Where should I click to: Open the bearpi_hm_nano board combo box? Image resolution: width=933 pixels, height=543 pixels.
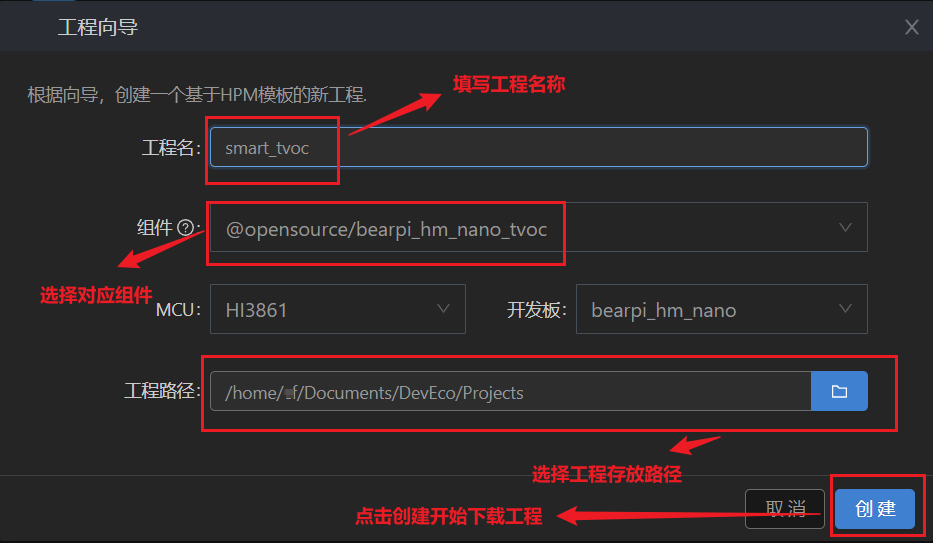click(721, 309)
